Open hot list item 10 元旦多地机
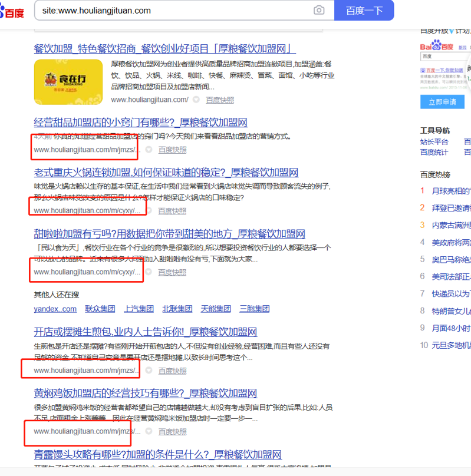The image size is (471, 476). [452, 345]
